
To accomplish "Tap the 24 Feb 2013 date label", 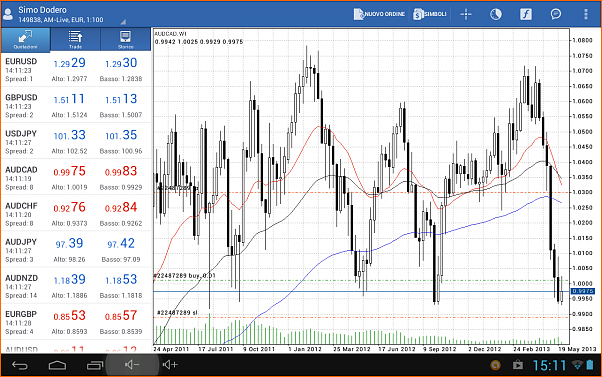I will pos(531,349).
